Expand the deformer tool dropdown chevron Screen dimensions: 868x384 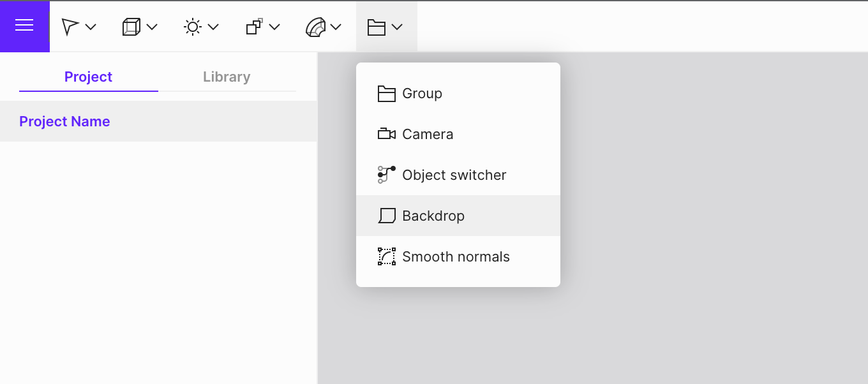(x=336, y=27)
